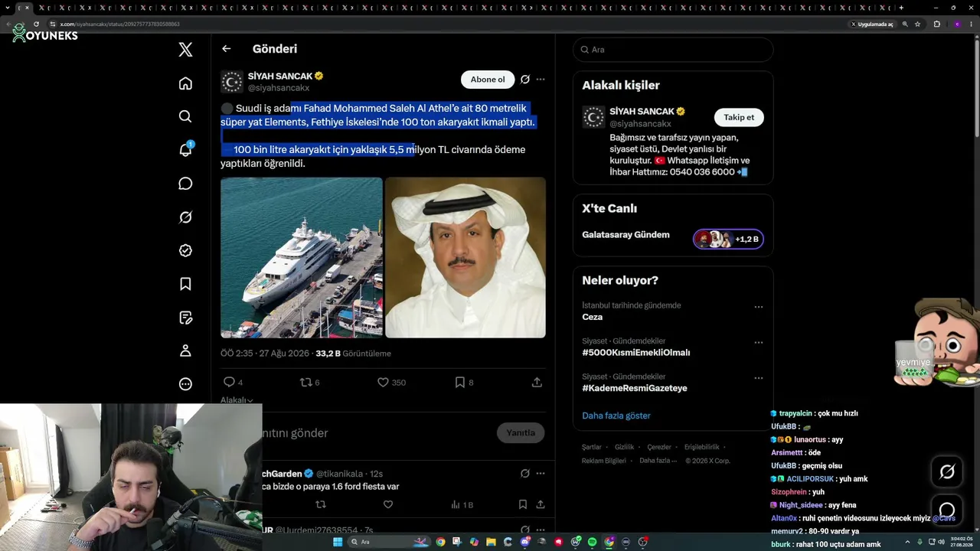Click the X logo in sidebar
980x551 pixels.
[x=185, y=50]
